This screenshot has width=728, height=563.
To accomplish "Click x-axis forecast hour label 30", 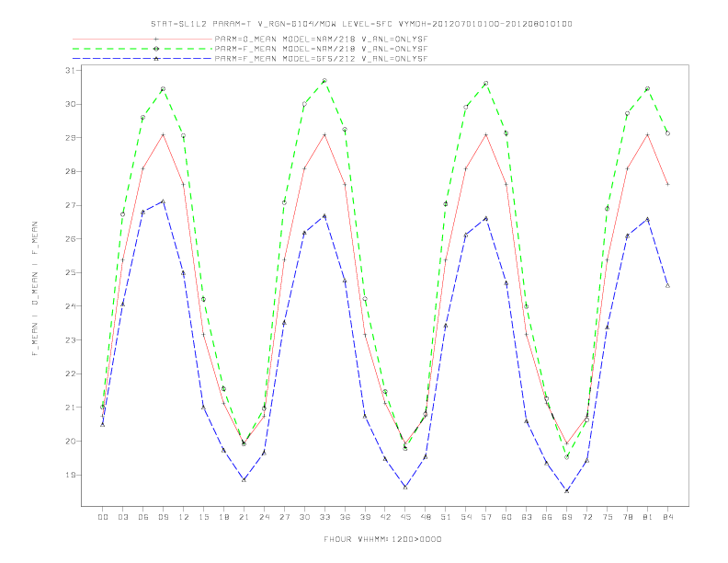I will point(304,517).
